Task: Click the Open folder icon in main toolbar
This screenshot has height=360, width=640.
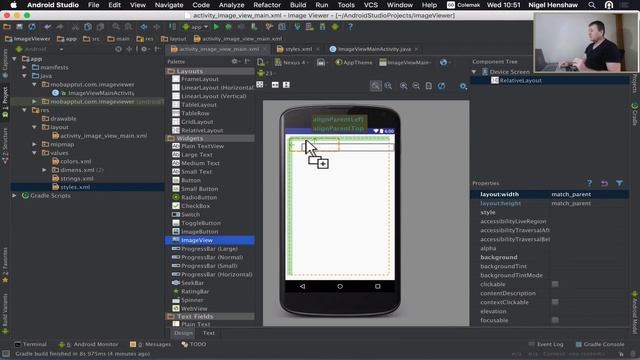Action: point(7,27)
